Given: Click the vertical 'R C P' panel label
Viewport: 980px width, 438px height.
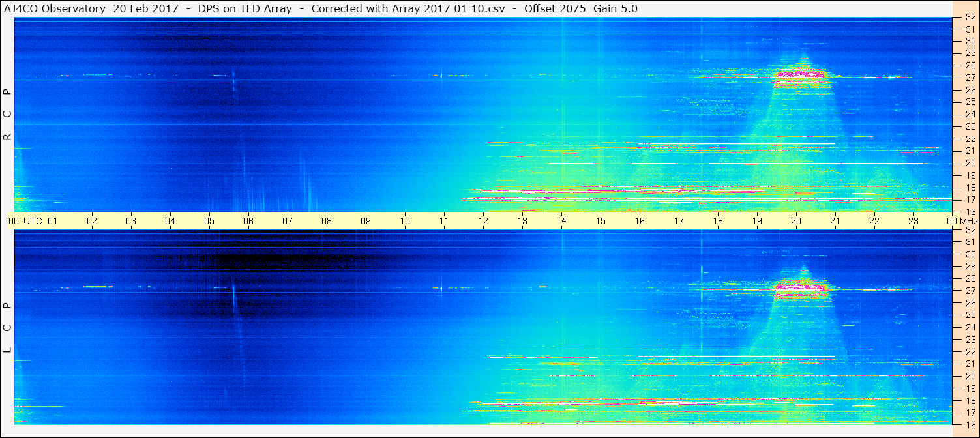Looking at the screenshot, I should point(8,115).
